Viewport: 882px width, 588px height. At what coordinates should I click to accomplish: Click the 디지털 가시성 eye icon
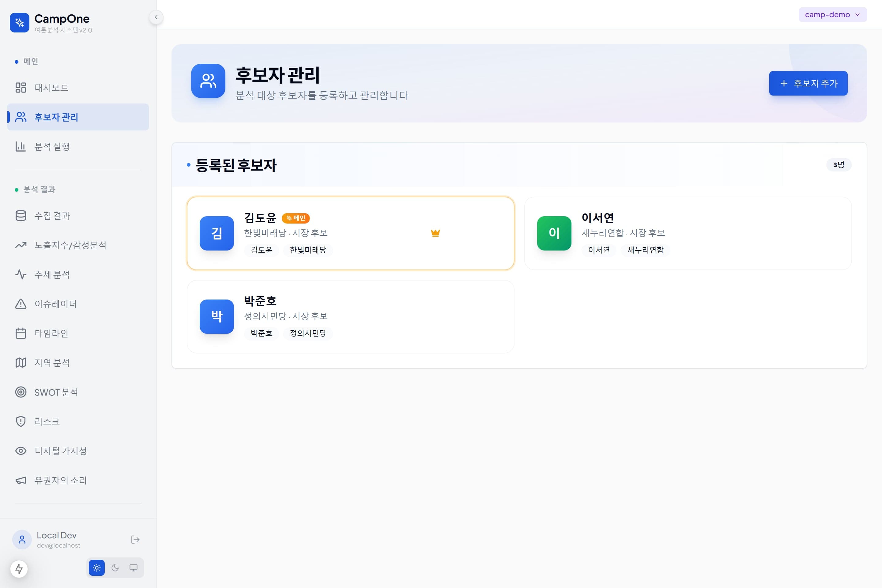(21, 451)
